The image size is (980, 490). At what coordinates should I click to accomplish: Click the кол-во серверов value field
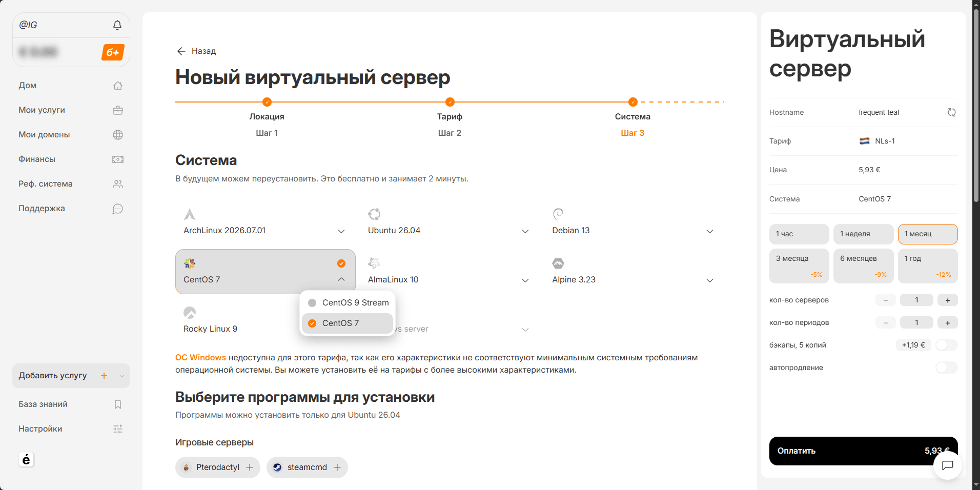tap(916, 300)
